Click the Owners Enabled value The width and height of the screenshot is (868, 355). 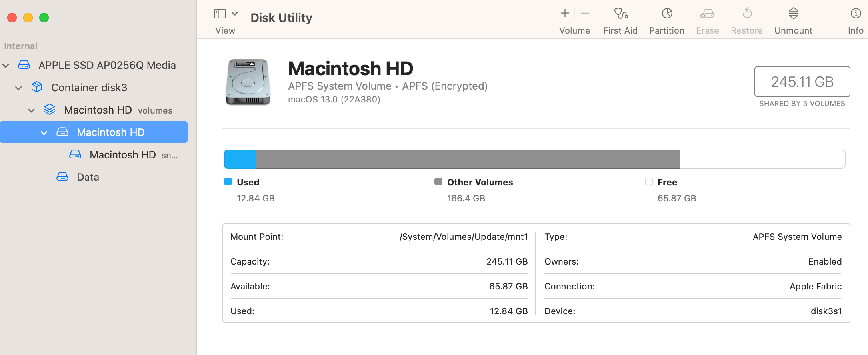(825, 262)
